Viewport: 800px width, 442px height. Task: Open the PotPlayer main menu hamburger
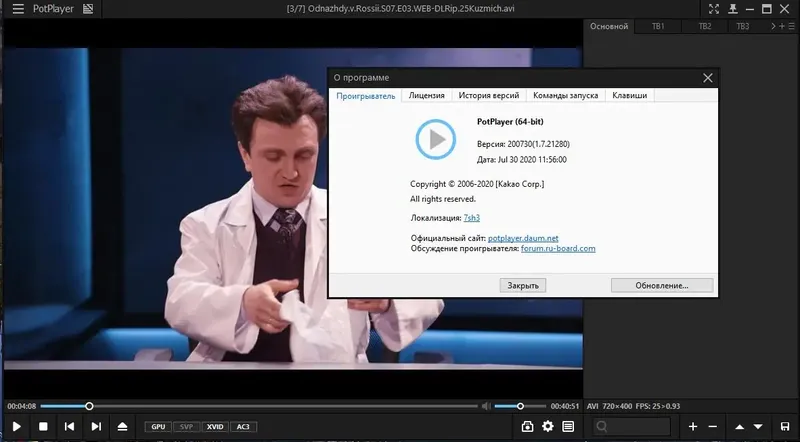click(x=18, y=9)
